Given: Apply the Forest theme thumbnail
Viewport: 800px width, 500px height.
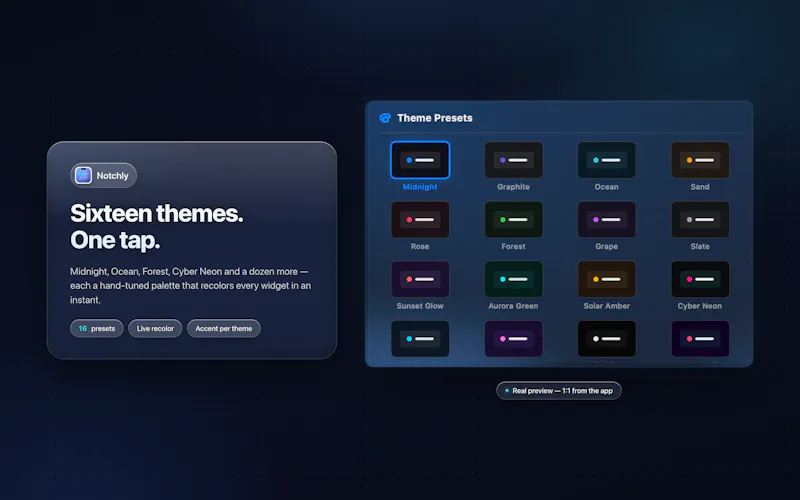Looking at the screenshot, I should pos(513,219).
